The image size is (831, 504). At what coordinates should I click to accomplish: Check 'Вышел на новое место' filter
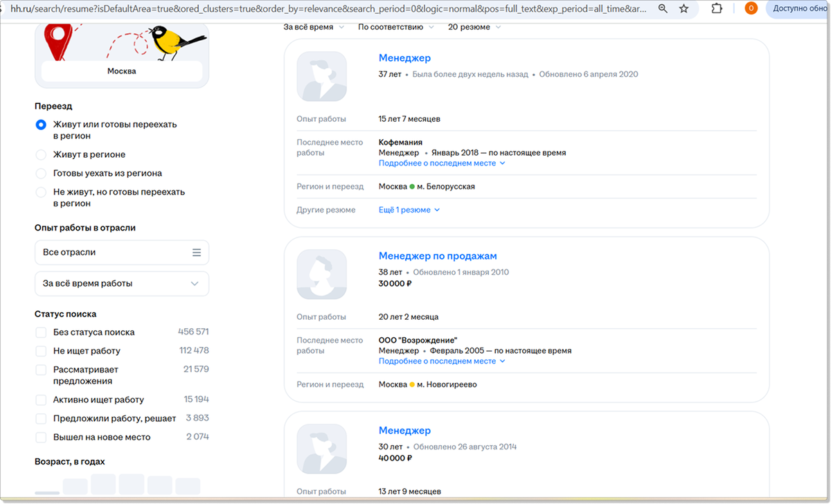coord(41,438)
